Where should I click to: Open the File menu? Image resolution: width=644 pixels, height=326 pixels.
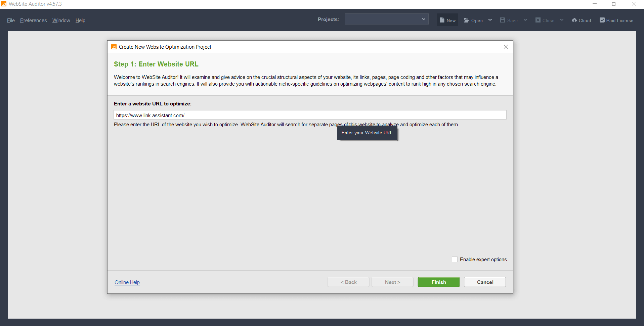[11, 20]
